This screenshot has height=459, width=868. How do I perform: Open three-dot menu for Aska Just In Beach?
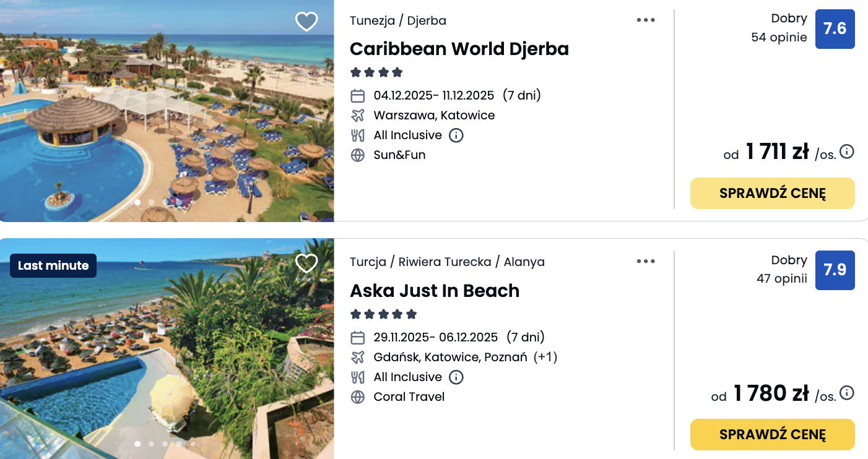pyautogui.click(x=646, y=262)
